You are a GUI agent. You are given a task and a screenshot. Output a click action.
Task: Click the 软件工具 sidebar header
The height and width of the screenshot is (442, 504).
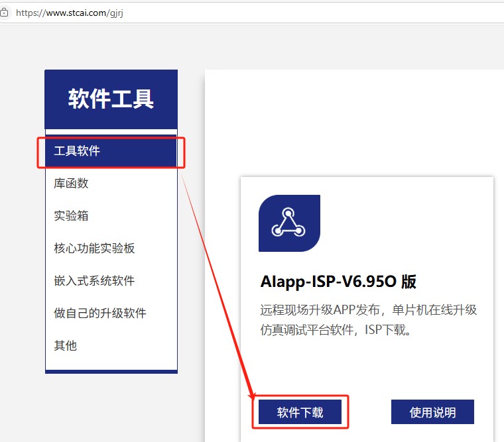111,99
